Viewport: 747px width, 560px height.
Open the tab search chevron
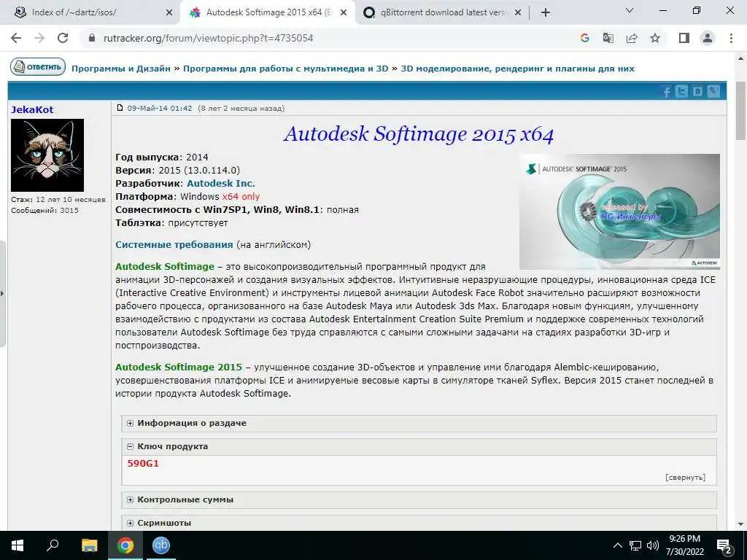630,10
